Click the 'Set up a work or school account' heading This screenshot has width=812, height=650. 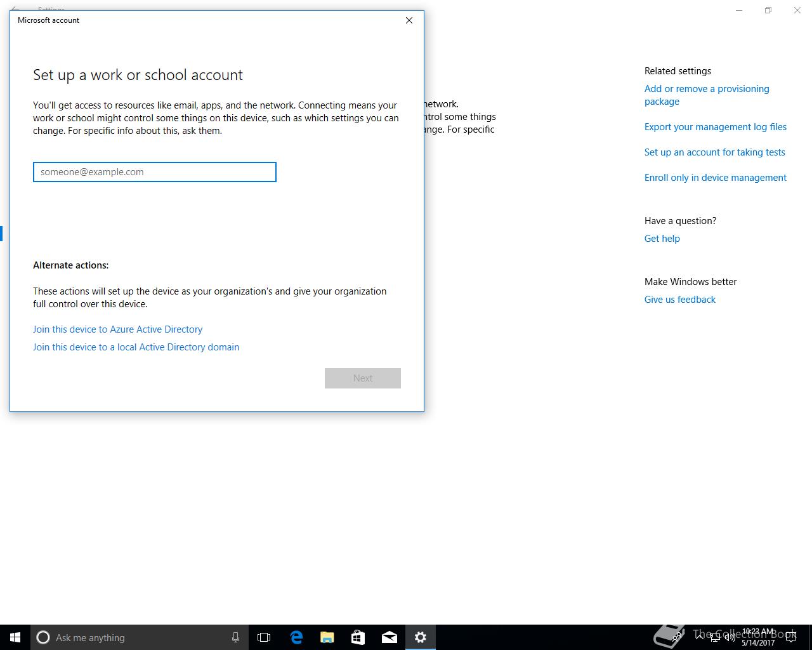[138, 75]
